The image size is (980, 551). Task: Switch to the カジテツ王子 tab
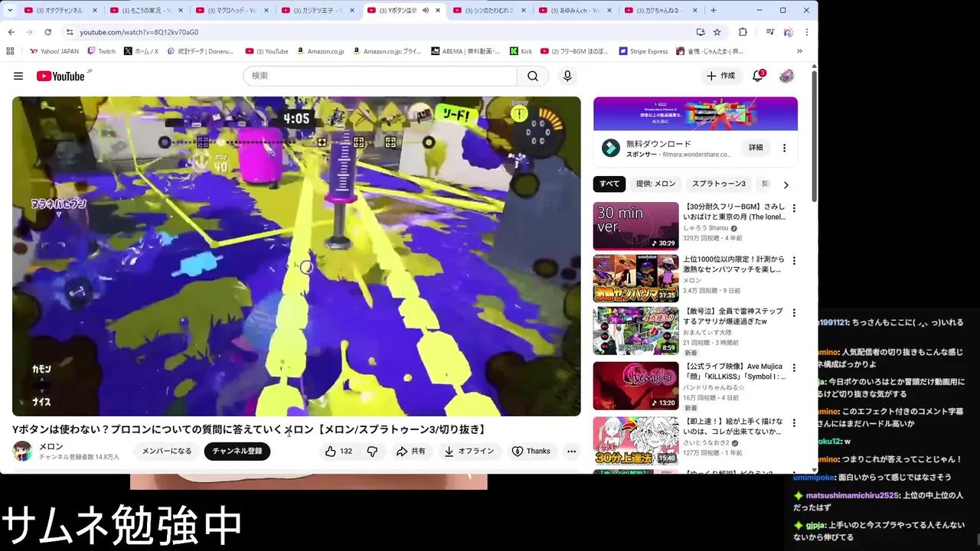317,10
